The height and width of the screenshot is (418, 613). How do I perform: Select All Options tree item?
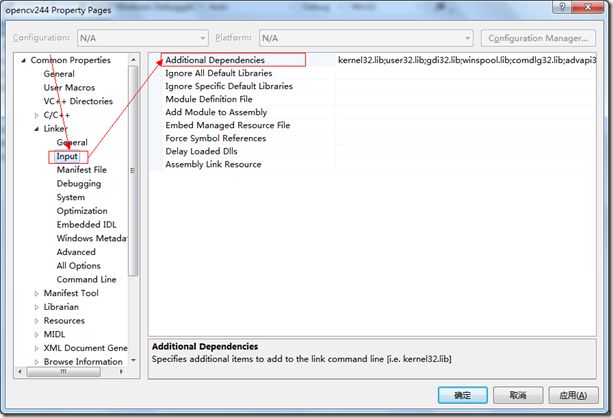point(79,266)
